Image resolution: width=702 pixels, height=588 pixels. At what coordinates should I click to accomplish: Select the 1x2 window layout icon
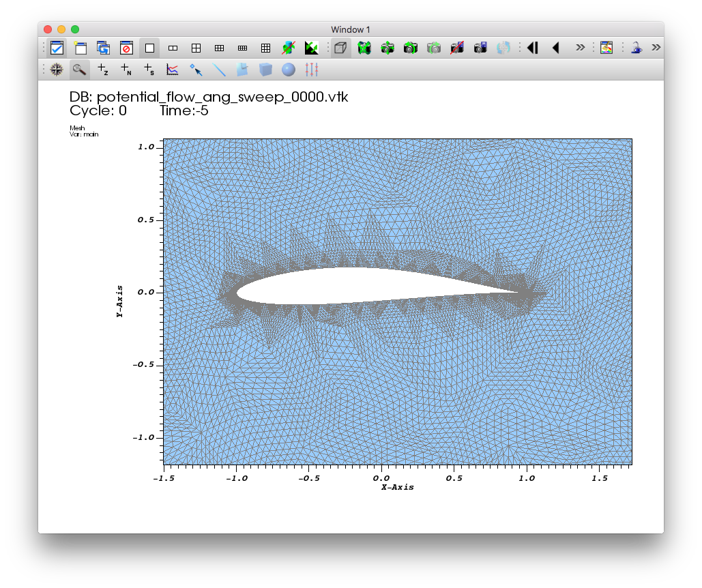click(173, 48)
